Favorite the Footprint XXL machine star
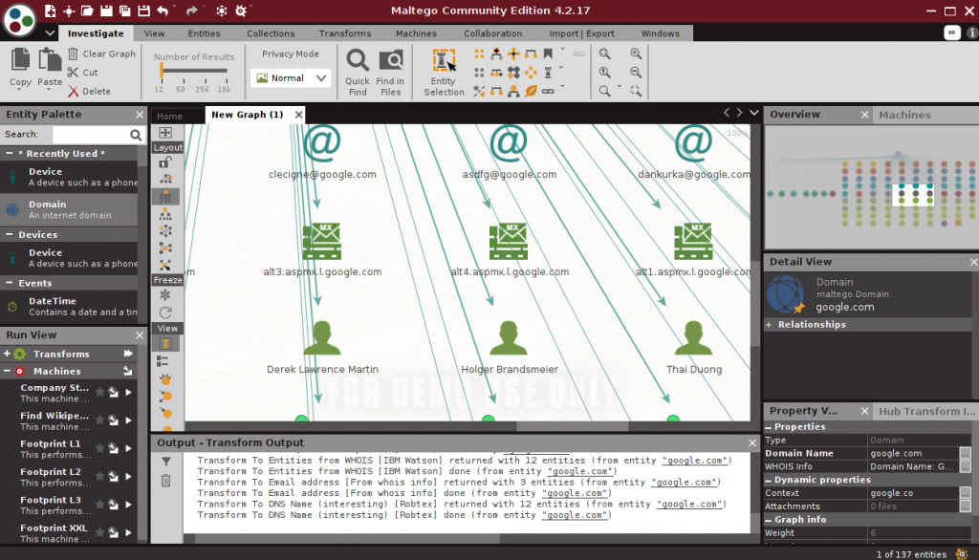This screenshot has width=979, height=560. pos(99,532)
